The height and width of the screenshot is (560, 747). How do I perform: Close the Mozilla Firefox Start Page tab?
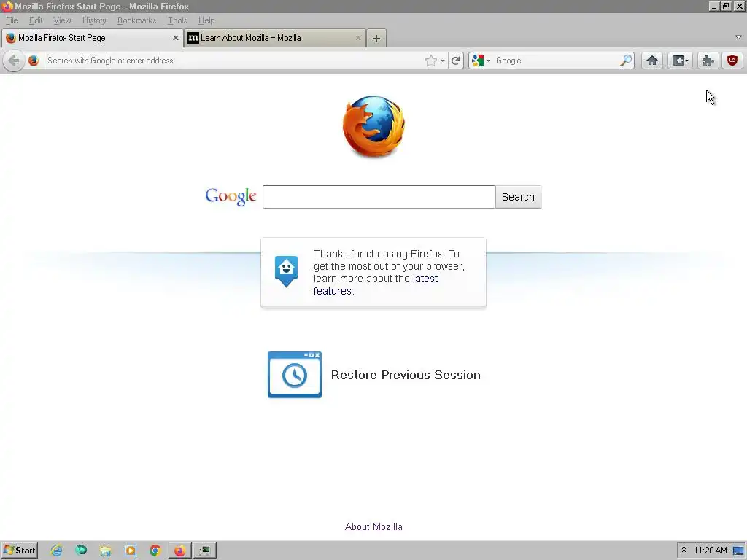[x=175, y=38]
